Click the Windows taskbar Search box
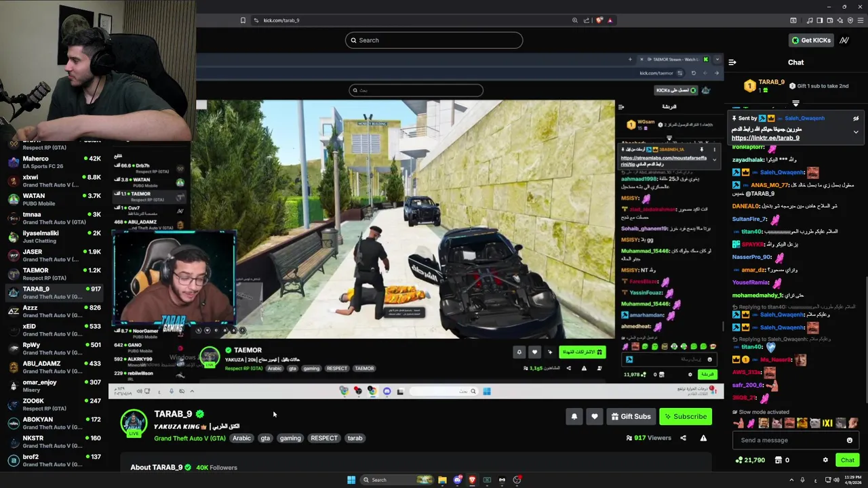The width and height of the screenshot is (868, 488). (x=397, y=480)
